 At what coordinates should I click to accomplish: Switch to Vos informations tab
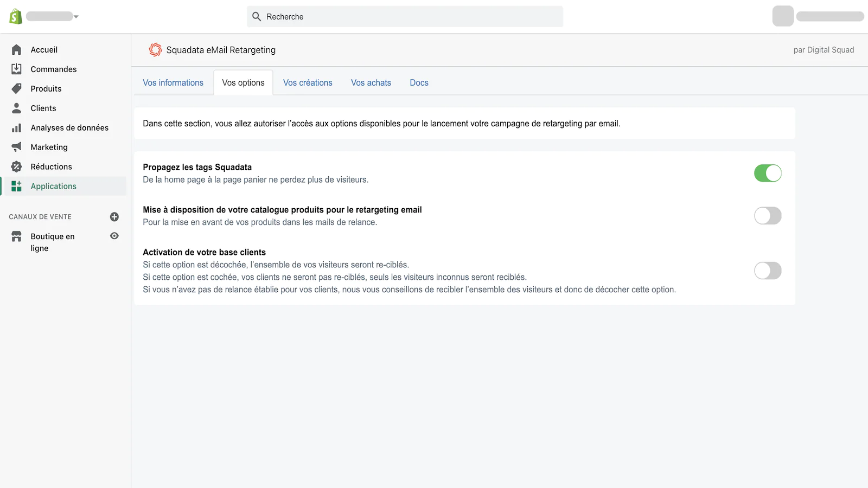pos(173,83)
